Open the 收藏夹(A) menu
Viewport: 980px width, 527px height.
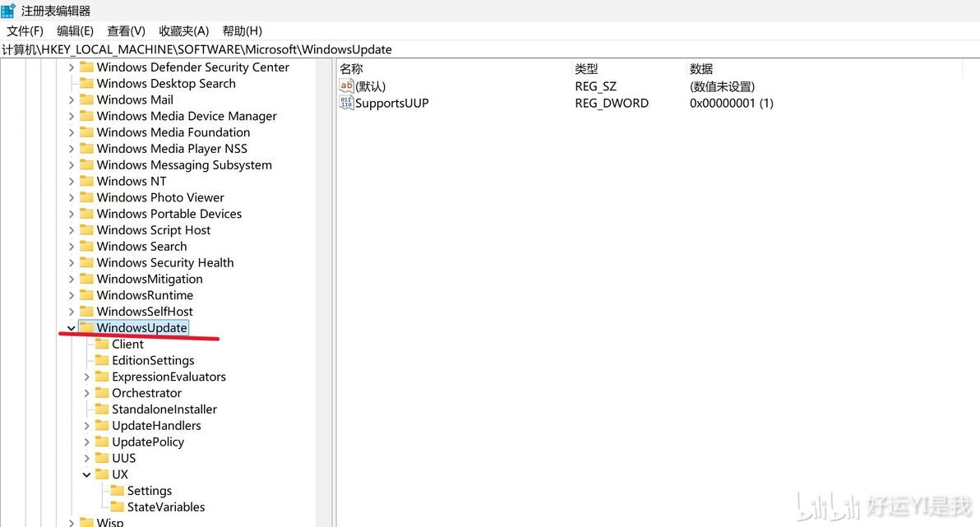[x=184, y=30]
